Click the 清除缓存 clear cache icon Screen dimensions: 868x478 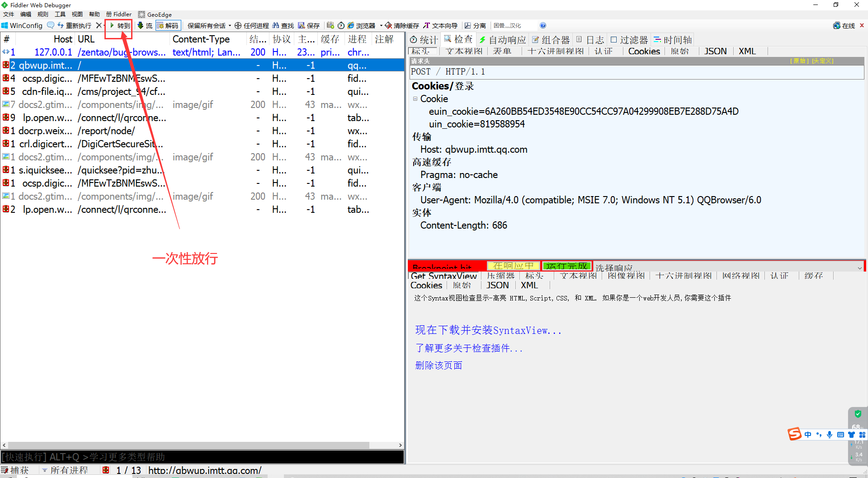click(x=388, y=26)
